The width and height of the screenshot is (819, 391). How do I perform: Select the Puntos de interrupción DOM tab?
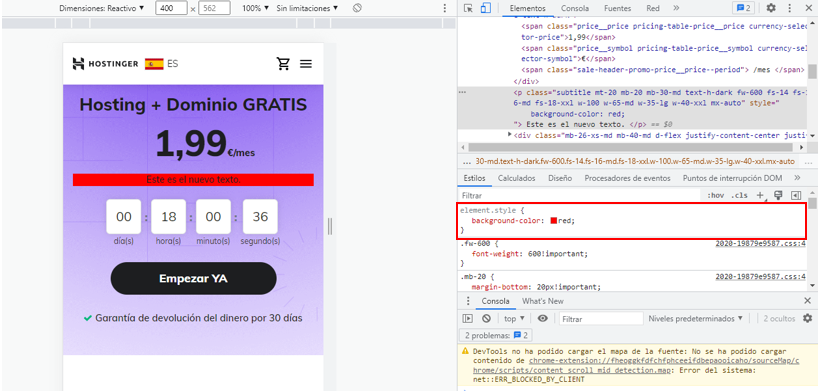pos(732,178)
